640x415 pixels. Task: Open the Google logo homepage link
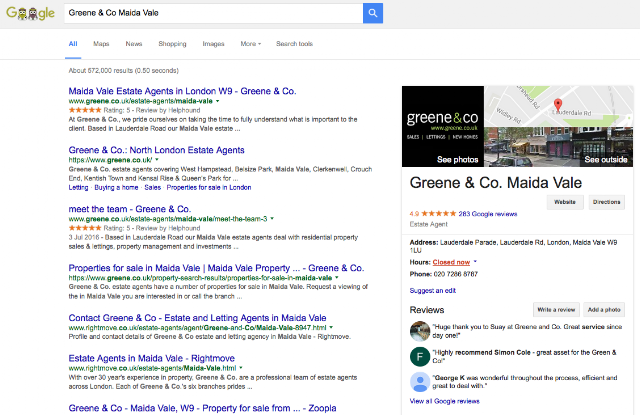point(30,13)
